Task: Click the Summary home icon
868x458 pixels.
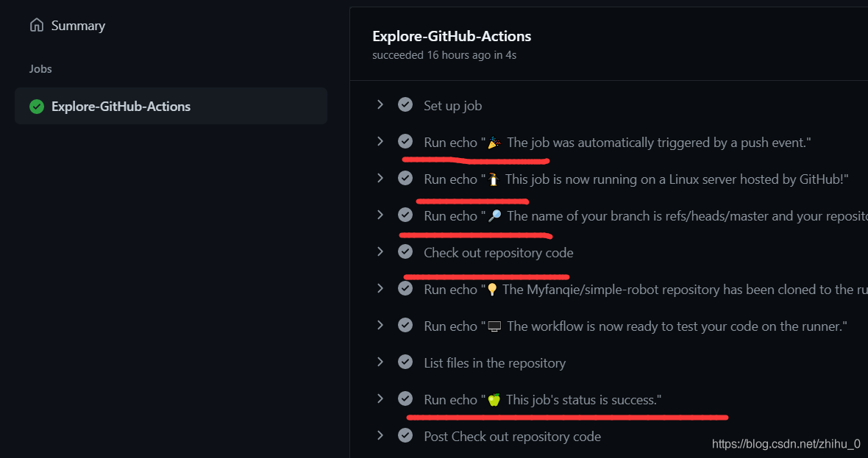Action: point(36,26)
